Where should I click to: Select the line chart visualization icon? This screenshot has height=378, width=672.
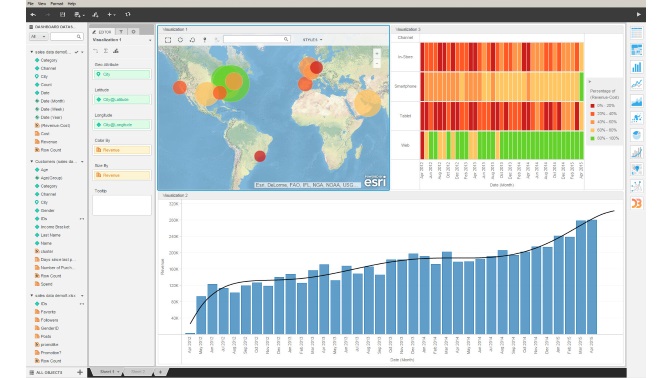pyautogui.click(x=636, y=84)
